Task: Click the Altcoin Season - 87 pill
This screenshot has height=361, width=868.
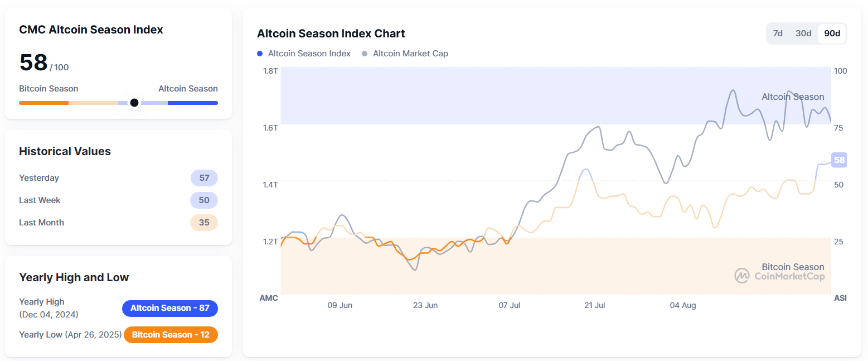Action: (169, 308)
